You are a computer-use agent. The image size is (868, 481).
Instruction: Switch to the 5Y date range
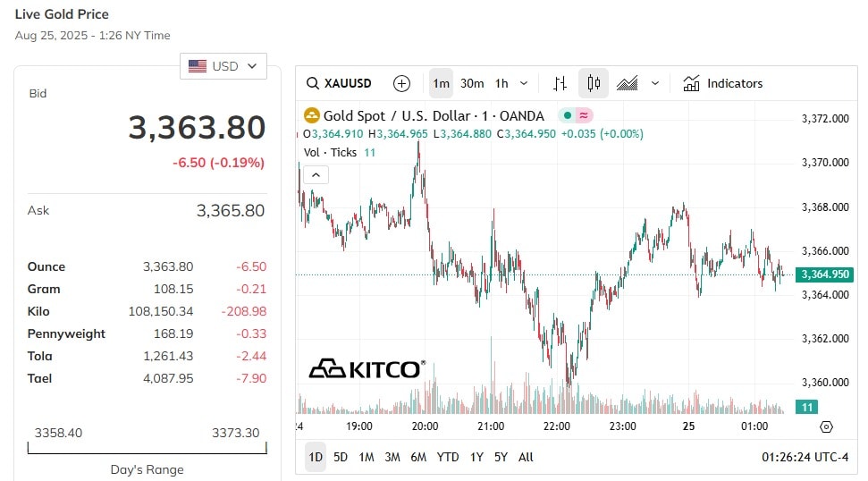(x=501, y=457)
